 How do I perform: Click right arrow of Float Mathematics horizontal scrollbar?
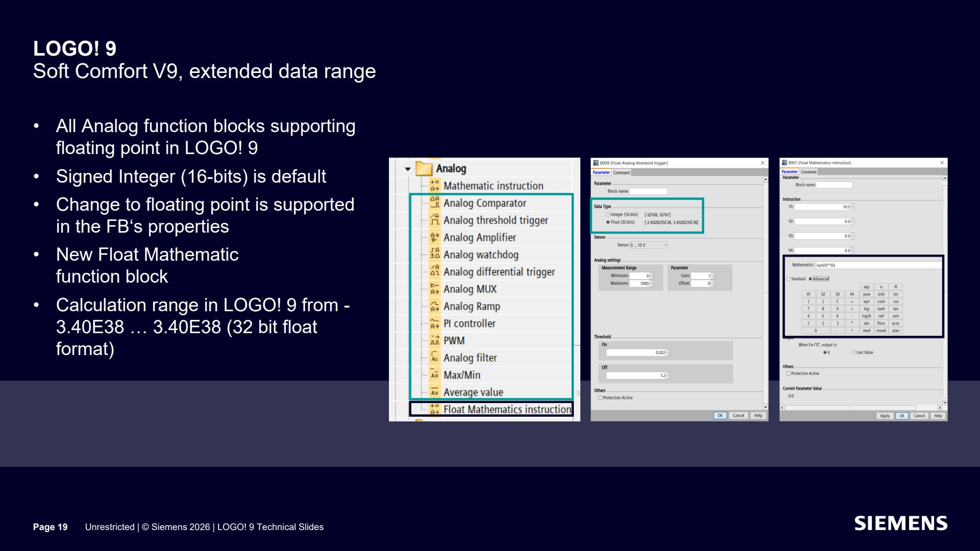(940, 408)
